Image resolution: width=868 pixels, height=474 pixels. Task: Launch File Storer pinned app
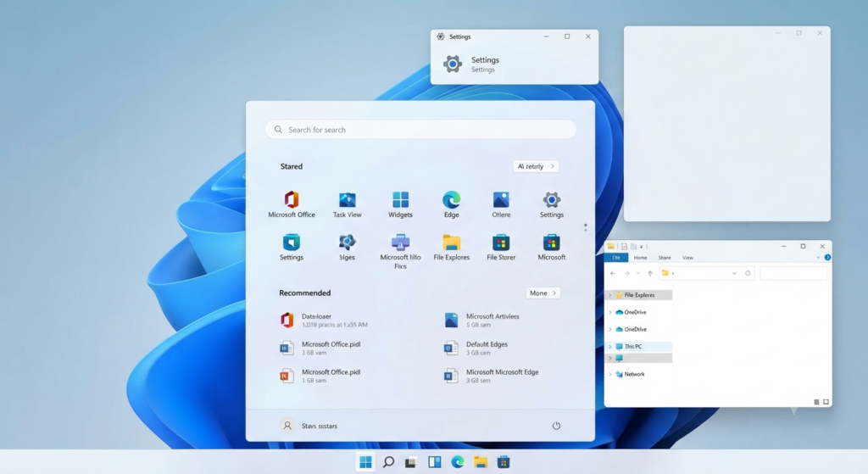[501, 247]
